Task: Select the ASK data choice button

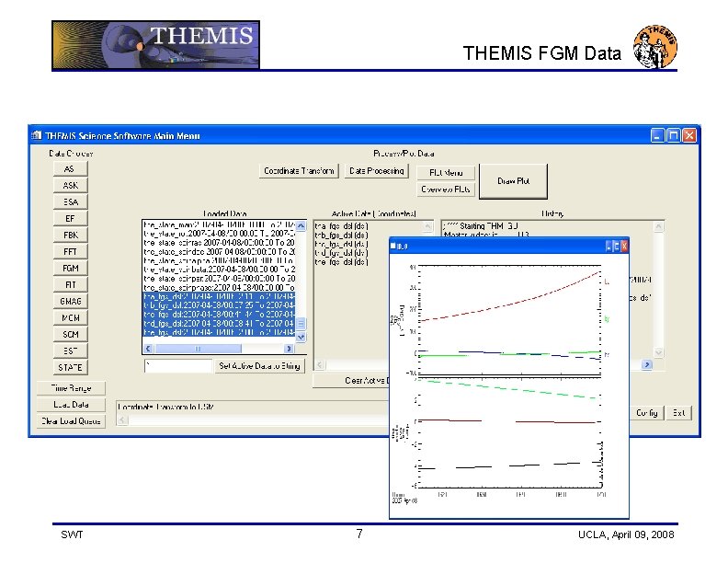Action: (70, 185)
